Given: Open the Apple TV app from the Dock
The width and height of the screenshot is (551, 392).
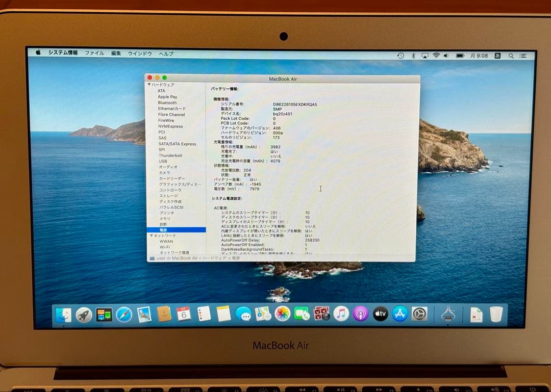Looking at the screenshot, I should pos(379,315).
